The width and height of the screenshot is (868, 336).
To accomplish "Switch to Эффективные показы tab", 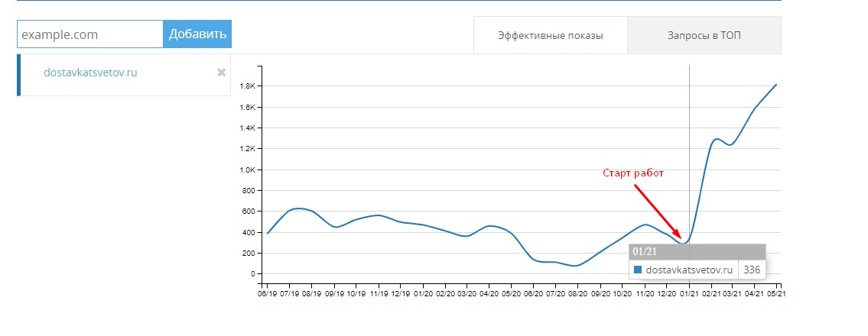I will coord(551,35).
